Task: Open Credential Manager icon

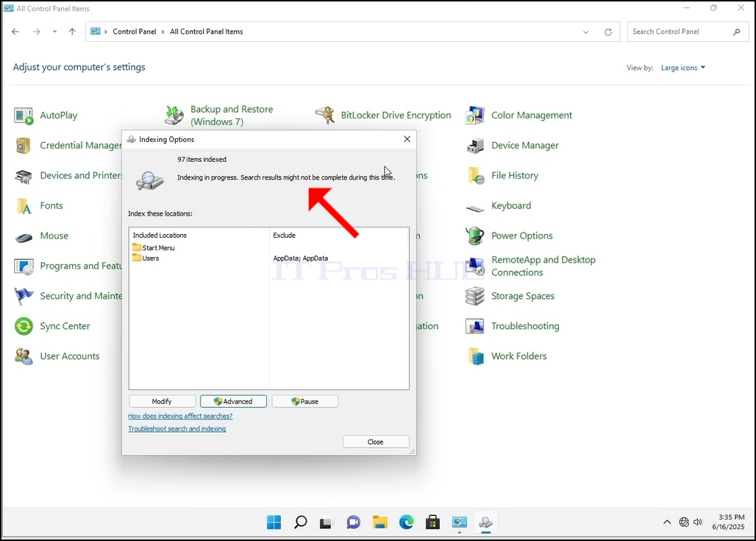Action: tap(24, 146)
